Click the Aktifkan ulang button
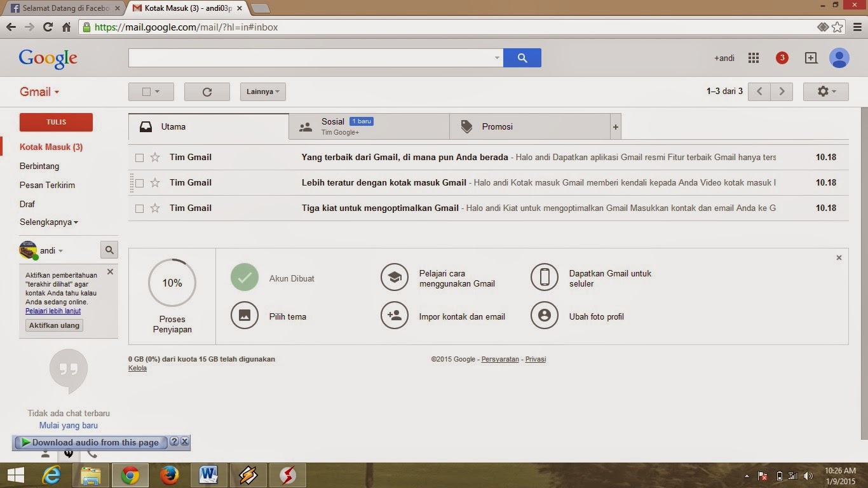 [x=55, y=325]
